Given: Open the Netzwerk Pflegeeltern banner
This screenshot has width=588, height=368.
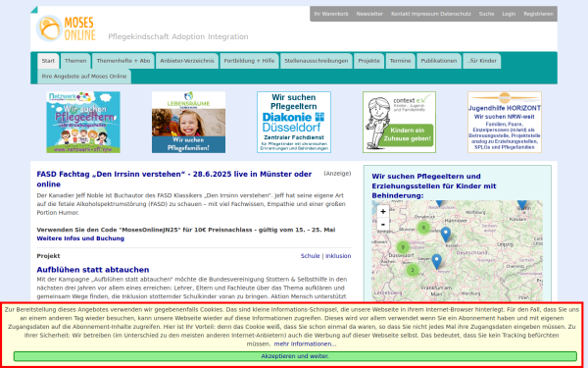Looking at the screenshot, I should (x=83, y=122).
